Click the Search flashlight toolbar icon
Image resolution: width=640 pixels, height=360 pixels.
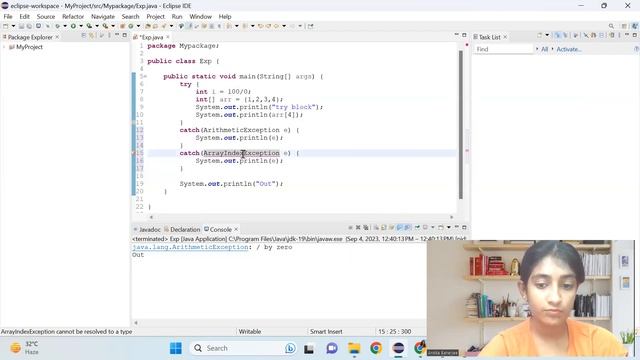point(163,26)
